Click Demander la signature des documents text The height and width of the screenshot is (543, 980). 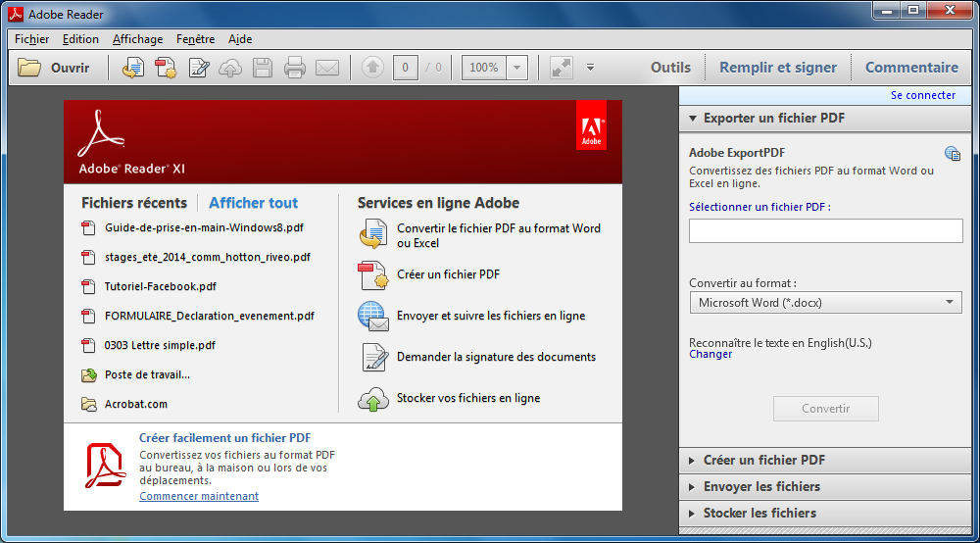click(496, 358)
